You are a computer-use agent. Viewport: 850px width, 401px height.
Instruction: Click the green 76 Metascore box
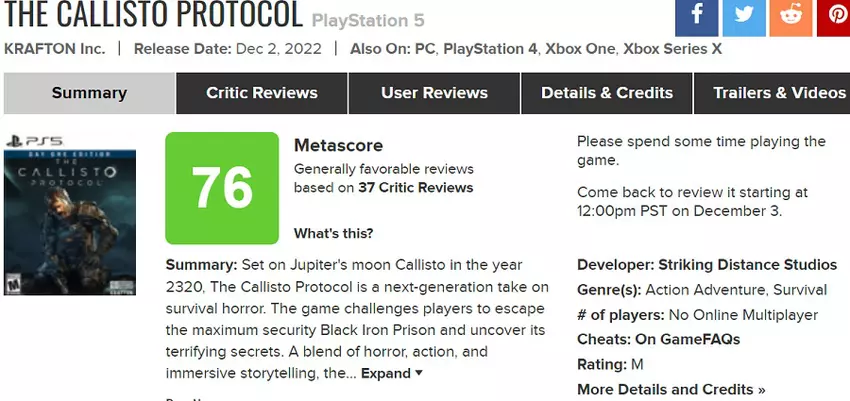click(x=221, y=187)
